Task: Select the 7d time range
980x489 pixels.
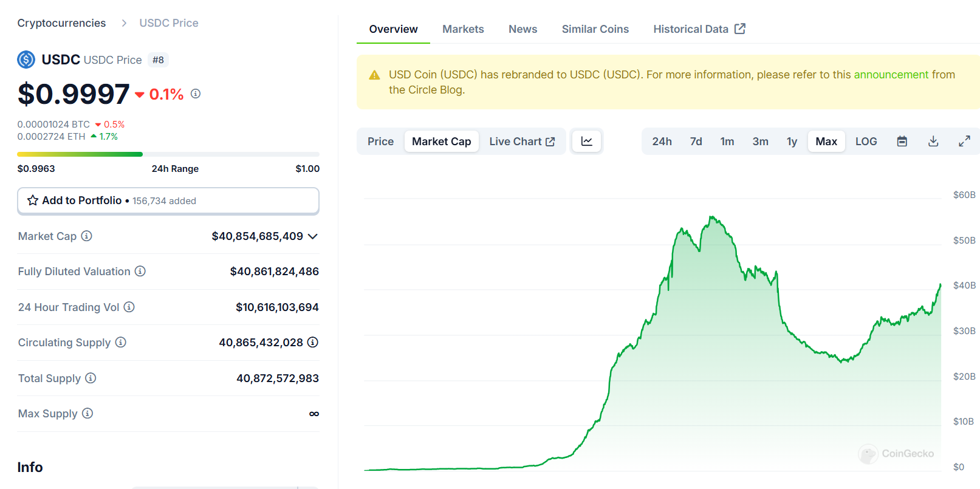Action: click(696, 142)
